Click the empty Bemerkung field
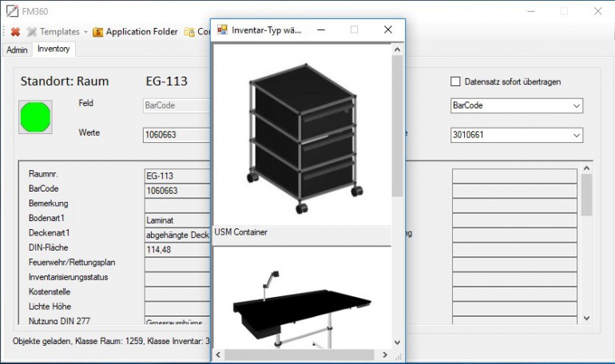 click(177, 205)
